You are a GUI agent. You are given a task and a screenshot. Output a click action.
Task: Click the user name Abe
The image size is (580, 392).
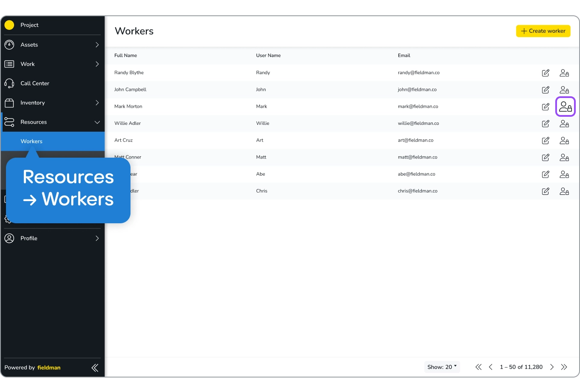click(261, 174)
